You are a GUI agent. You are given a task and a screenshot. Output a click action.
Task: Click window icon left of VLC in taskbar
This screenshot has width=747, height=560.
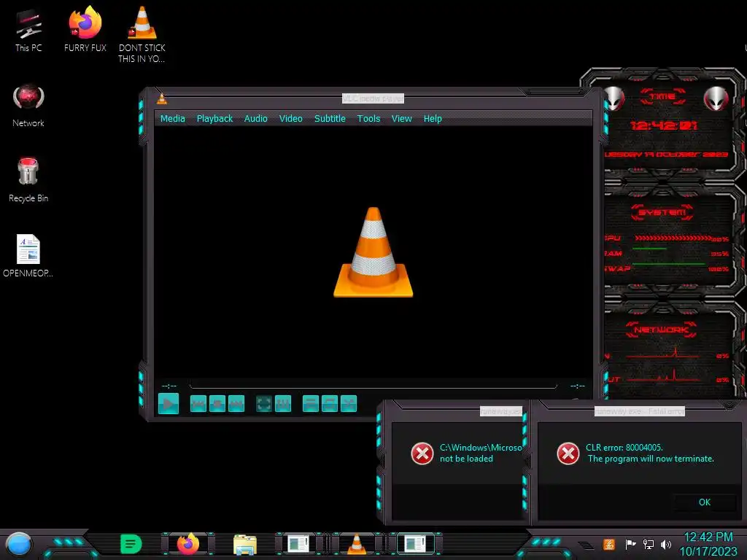299,544
